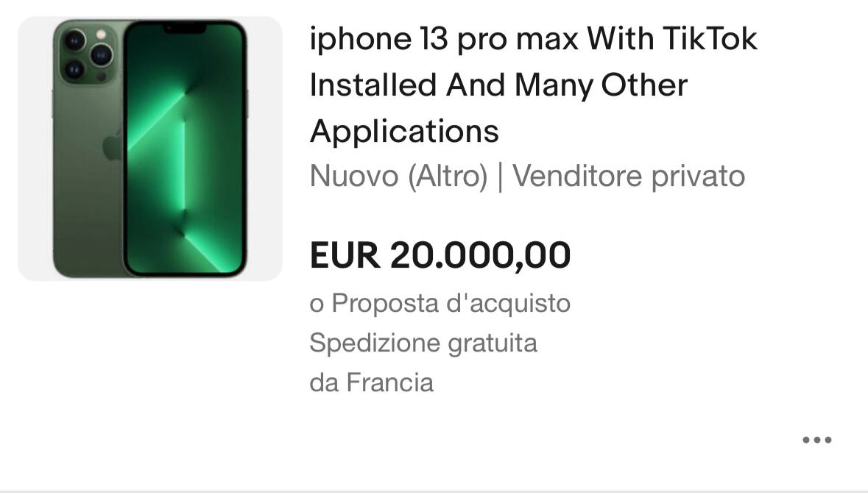Open the three-dot more options menu
This screenshot has height=495, width=868.
pyautogui.click(x=817, y=441)
